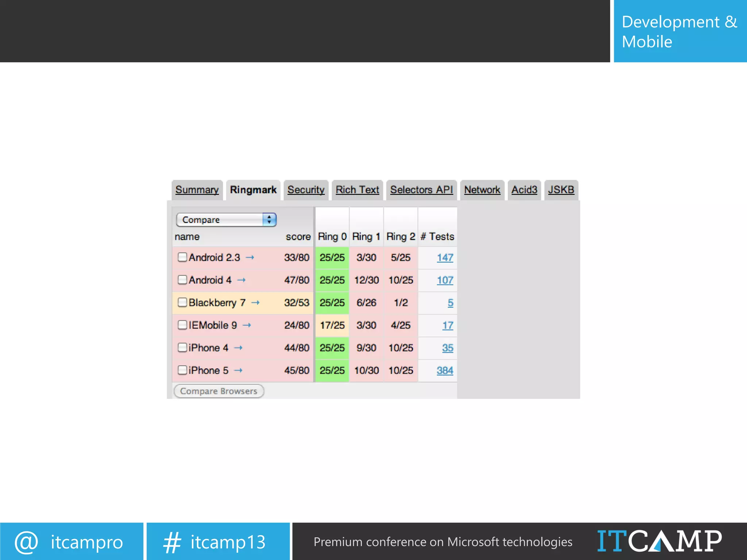
Task: Click the 47/80 score cell
Action: click(297, 280)
